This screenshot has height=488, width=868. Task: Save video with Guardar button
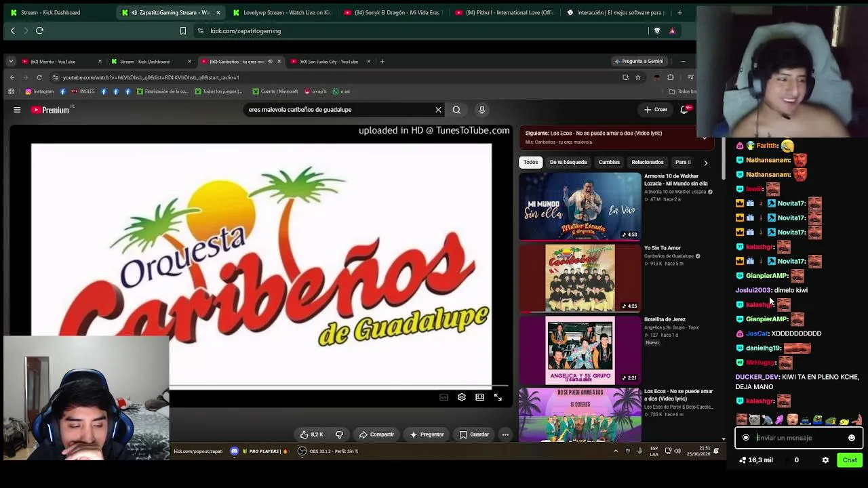(474, 434)
